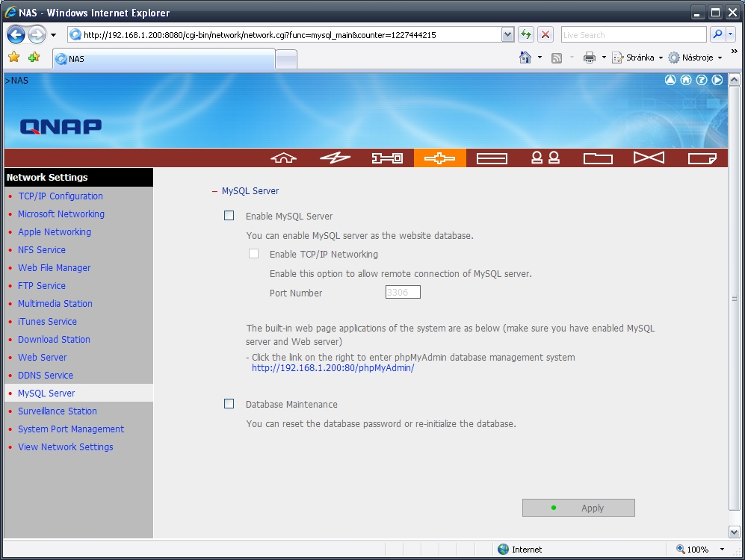This screenshot has height=560, width=745.
Task: Click the Apply button
Action: coord(578,508)
